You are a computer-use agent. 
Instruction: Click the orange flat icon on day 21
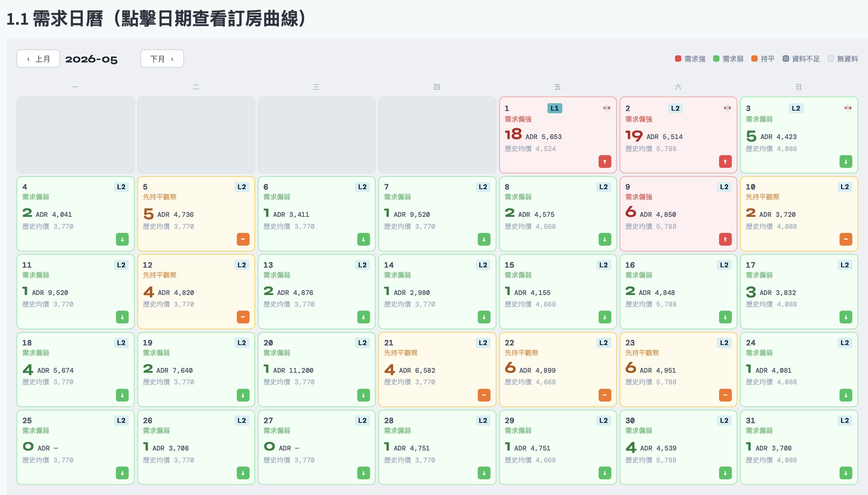click(484, 395)
